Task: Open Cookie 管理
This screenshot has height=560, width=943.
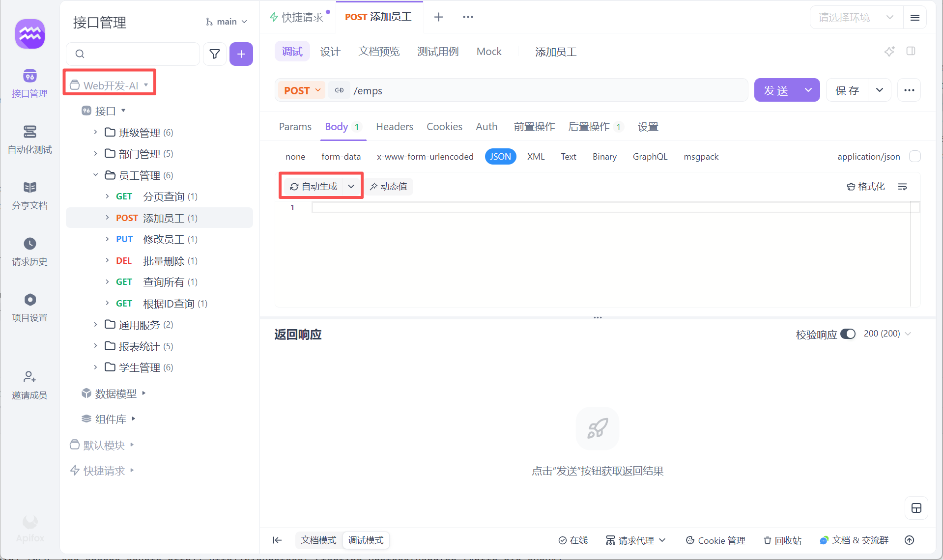Action: pyautogui.click(x=715, y=540)
